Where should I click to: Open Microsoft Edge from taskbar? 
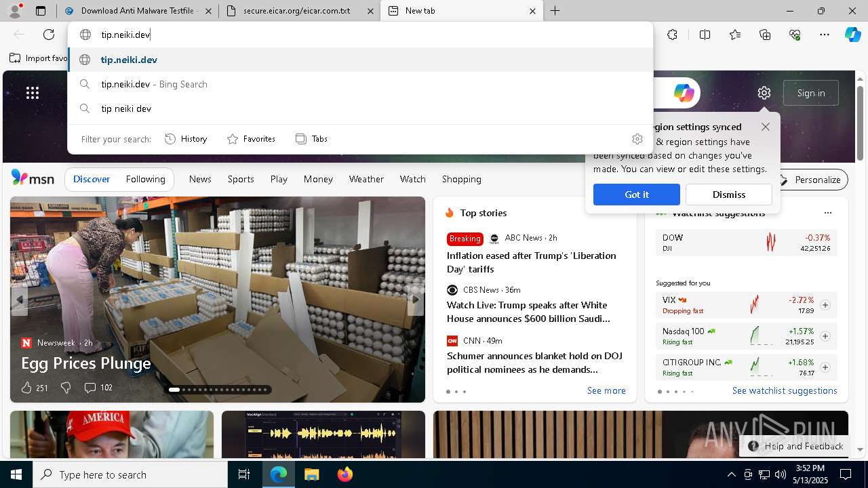279,474
